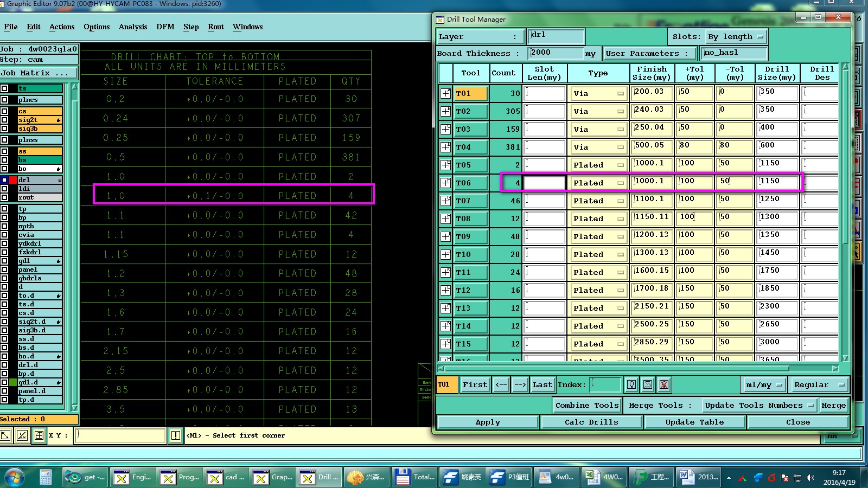The width and height of the screenshot is (868, 488).
Task: Expand the plus icon on row T06
Action: pos(445,183)
